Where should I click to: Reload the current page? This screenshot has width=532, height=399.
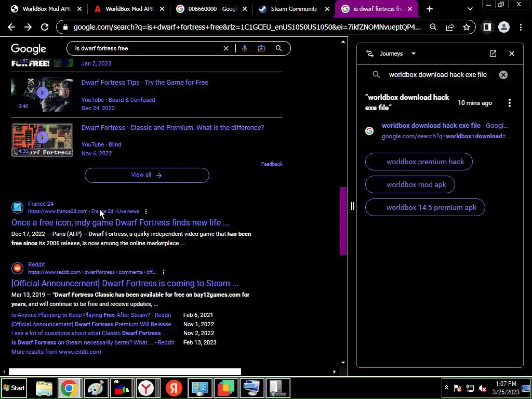pos(45,27)
